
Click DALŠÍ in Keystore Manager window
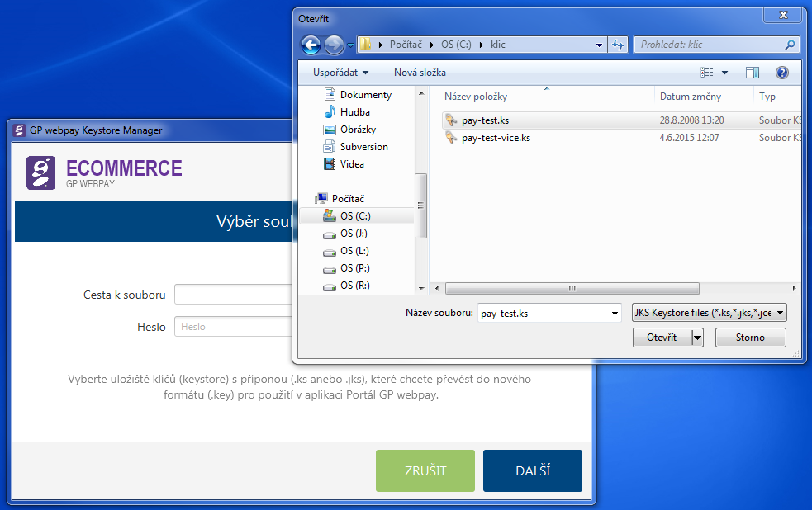coord(532,470)
